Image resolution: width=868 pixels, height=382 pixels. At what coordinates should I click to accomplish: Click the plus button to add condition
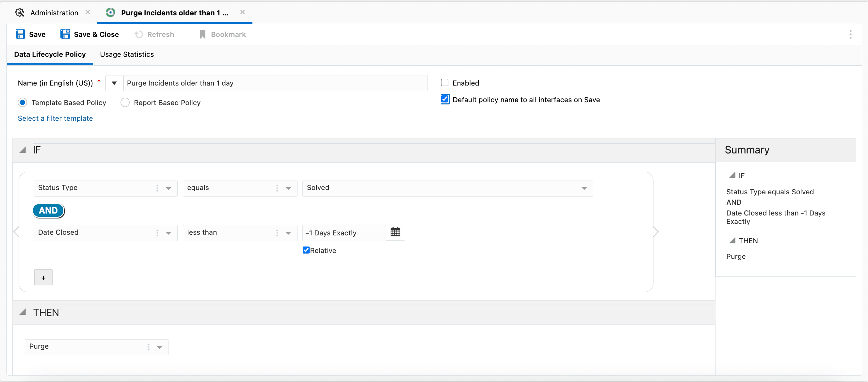(x=43, y=278)
